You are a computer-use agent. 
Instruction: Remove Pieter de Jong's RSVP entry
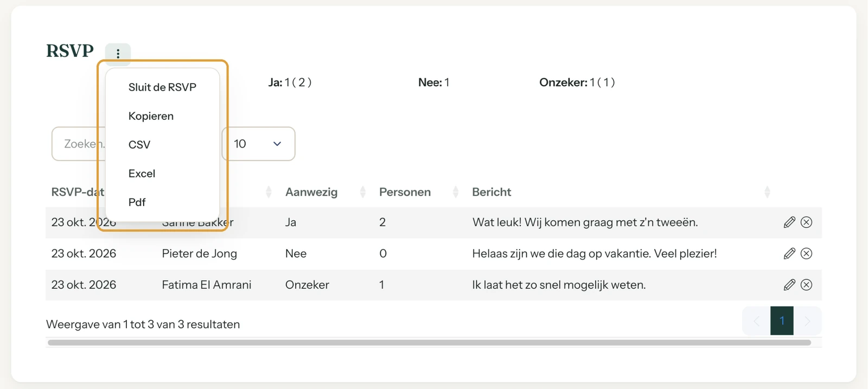point(807,253)
